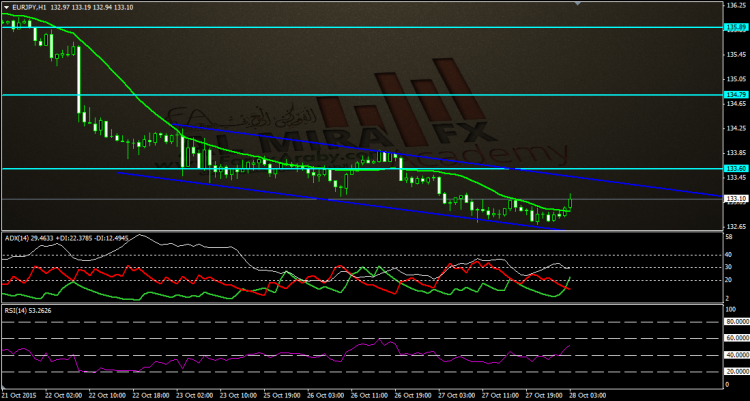Click the last bullish candle on chart
Screen dimensions: 750x401
pos(571,202)
